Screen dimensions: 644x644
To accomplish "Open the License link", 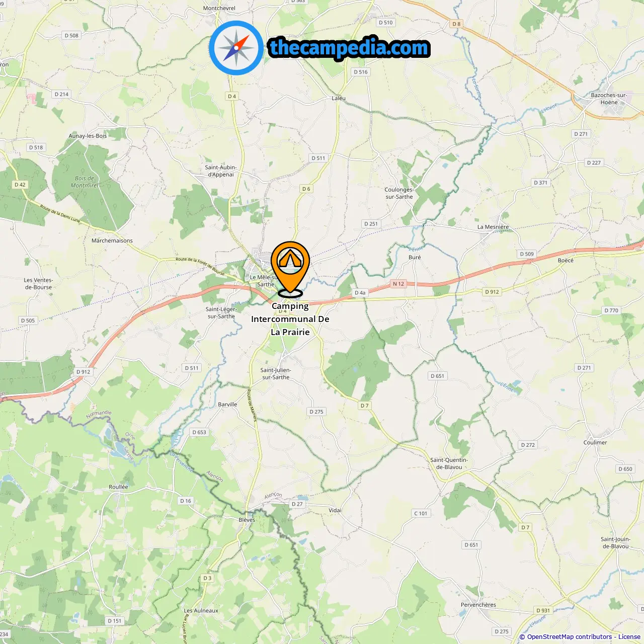I will [629, 637].
